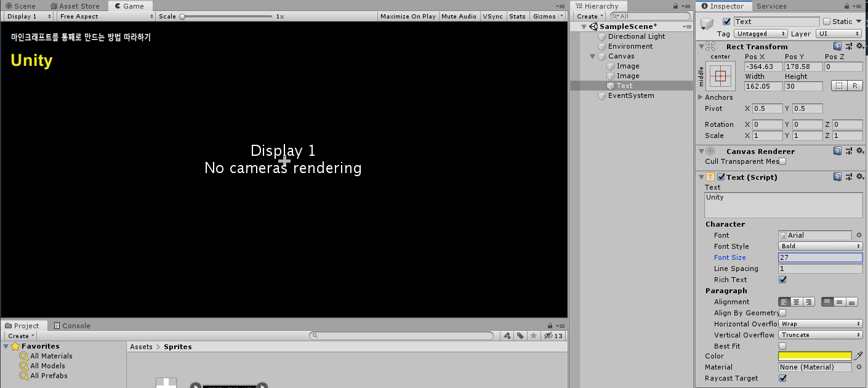Open Free Aspect dropdown

click(106, 17)
